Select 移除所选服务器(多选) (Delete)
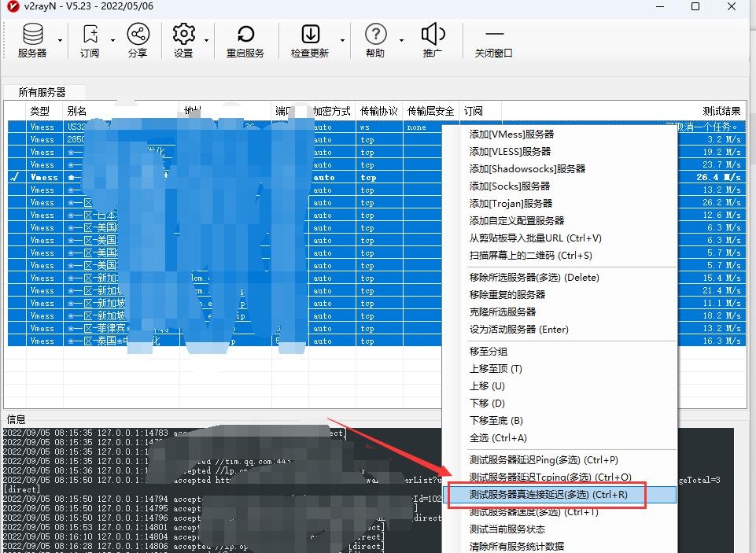 pos(534,278)
